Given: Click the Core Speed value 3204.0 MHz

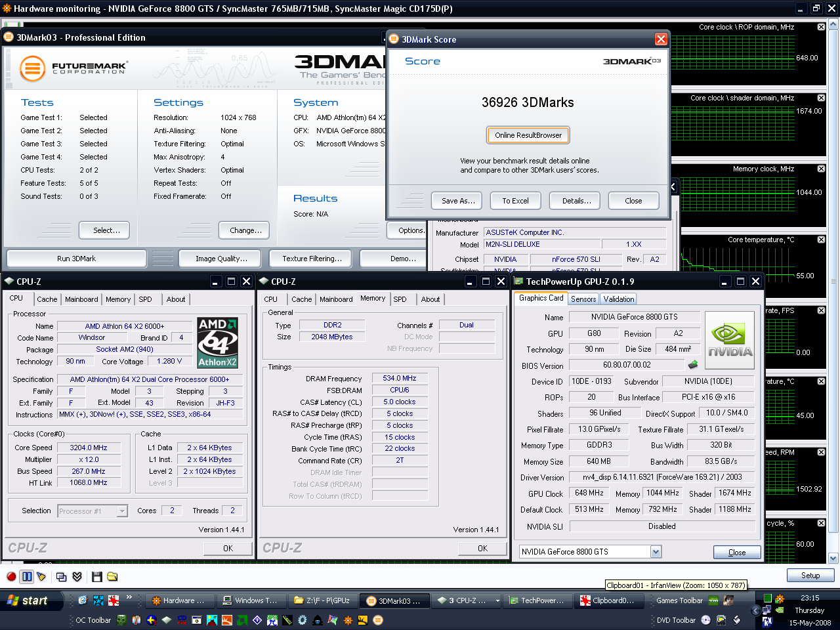Looking at the screenshot, I should (89, 448).
